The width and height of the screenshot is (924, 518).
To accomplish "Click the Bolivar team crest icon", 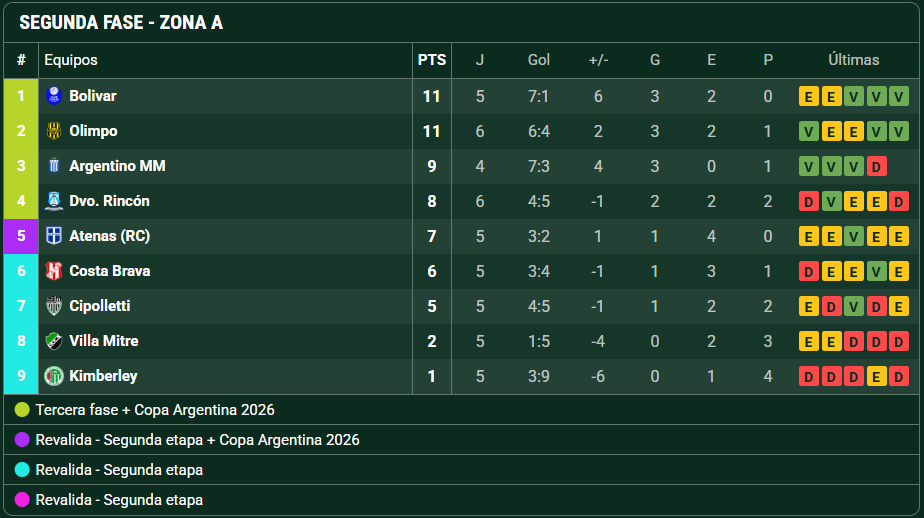I will click(x=54, y=95).
